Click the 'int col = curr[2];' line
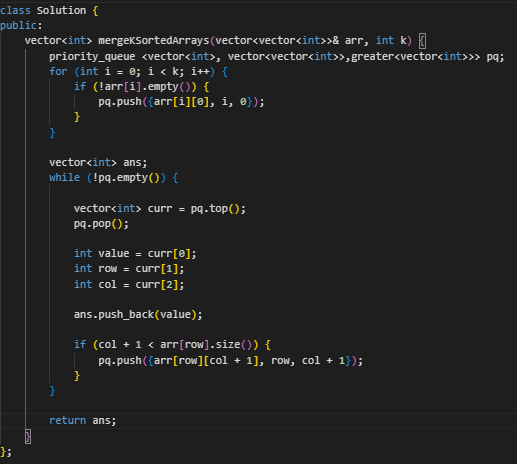517x464 pixels. point(129,284)
